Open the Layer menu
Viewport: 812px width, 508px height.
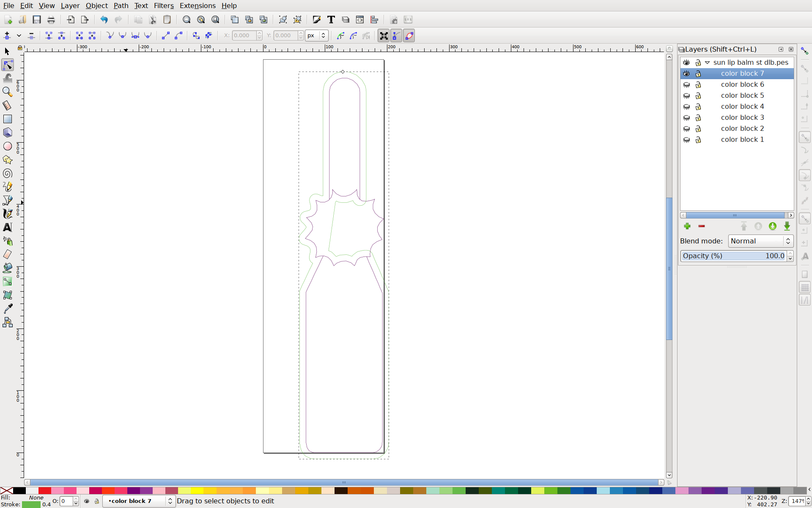[70, 6]
